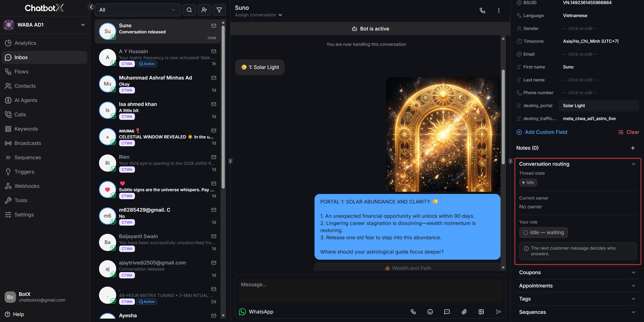The image size is (644, 322).
Task: Click envelope icon on A Y Hussain conversation
Action: click(214, 51)
